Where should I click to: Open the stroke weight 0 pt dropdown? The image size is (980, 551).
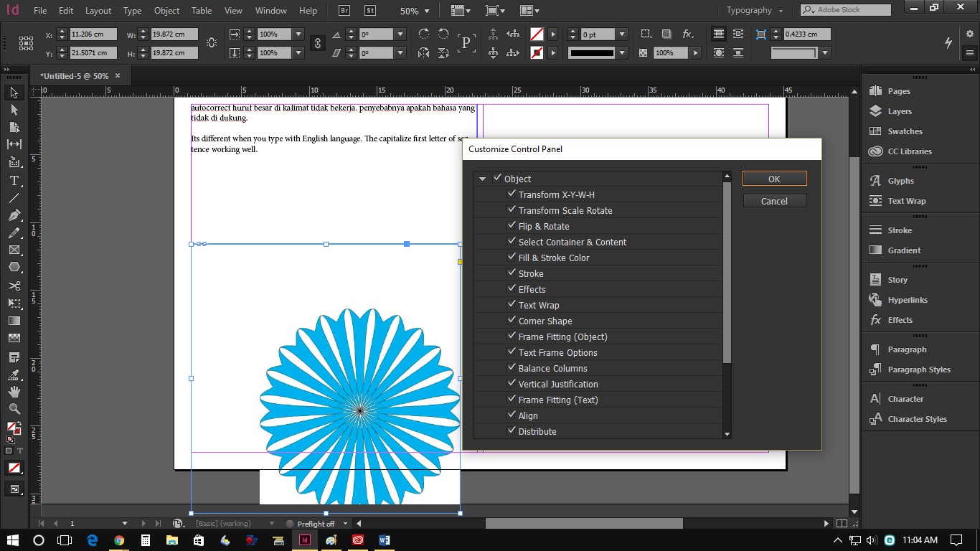622,34
